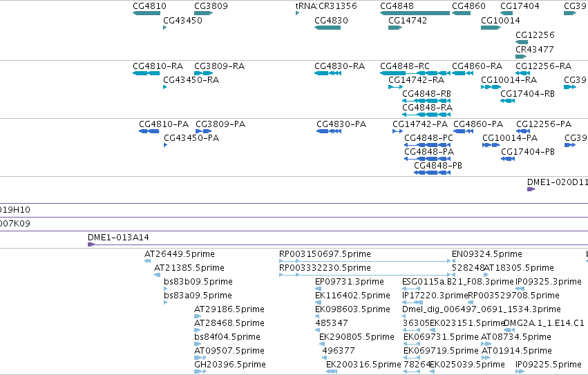The image size is (588, 375).
Task: Select the CG43450-PA protein marker
Action: click(x=166, y=145)
